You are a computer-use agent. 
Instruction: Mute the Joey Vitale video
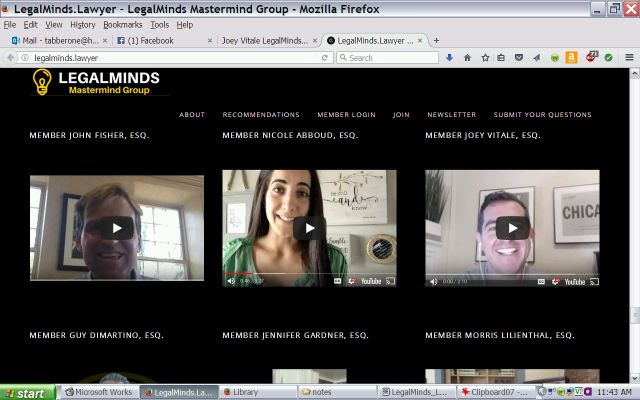pyautogui.click(x=434, y=281)
